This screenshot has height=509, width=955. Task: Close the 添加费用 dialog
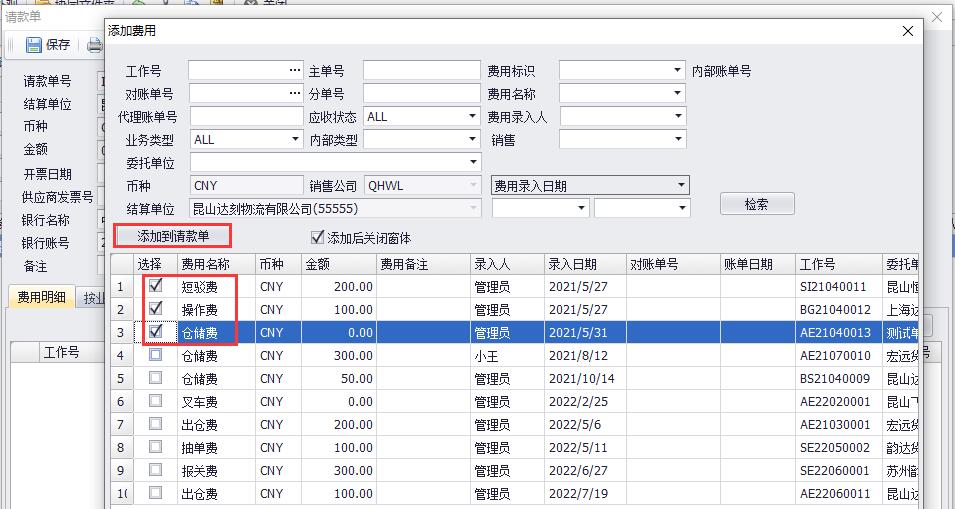click(908, 31)
